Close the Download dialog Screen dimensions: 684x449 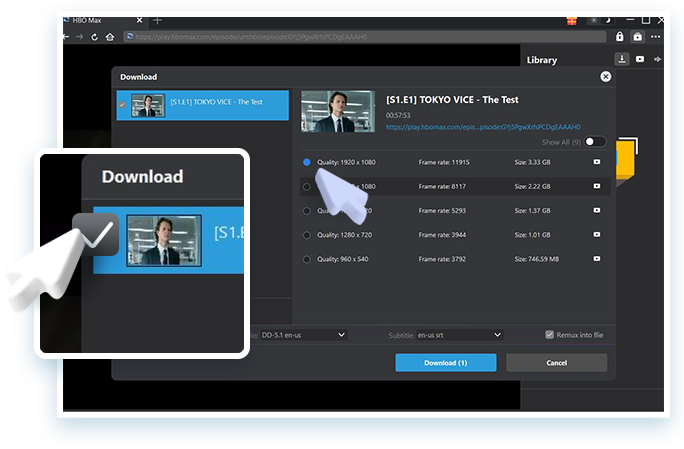[605, 77]
